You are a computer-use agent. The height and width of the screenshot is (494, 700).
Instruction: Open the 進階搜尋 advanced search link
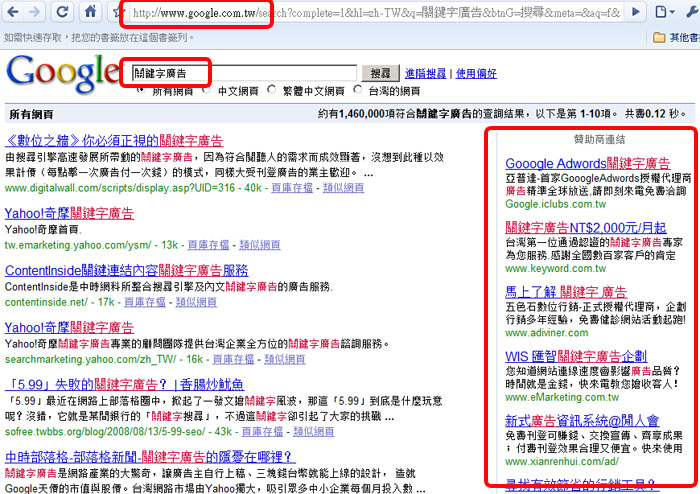coord(425,73)
